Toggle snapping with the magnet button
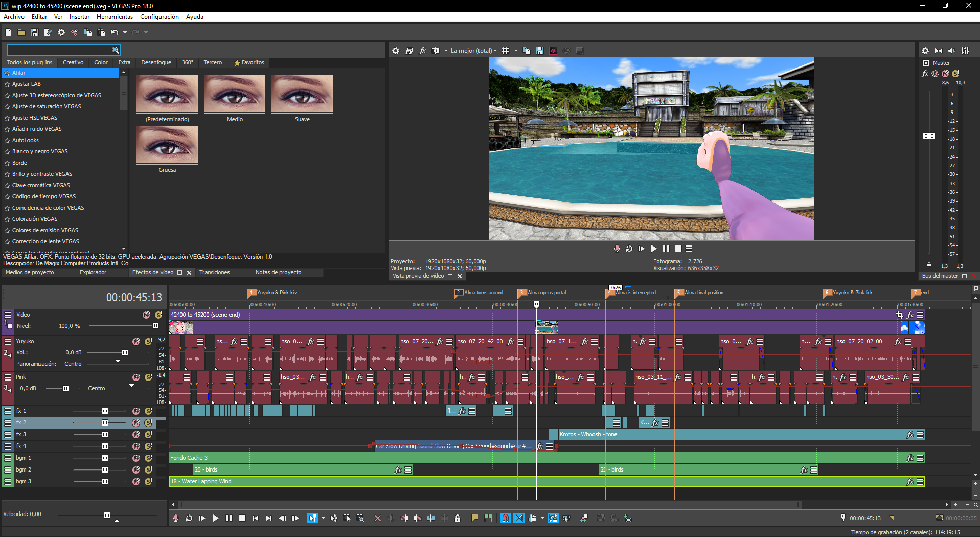The height and width of the screenshot is (537, 980). (x=506, y=518)
